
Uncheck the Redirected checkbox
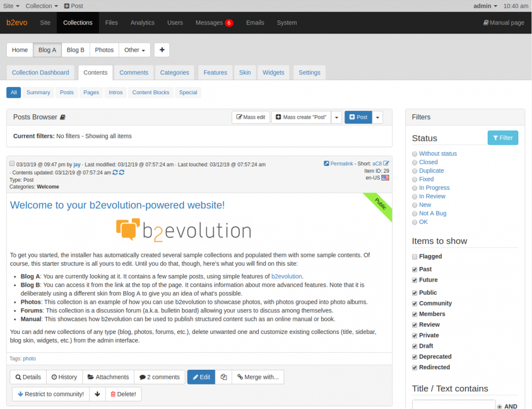pyautogui.click(x=414, y=368)
